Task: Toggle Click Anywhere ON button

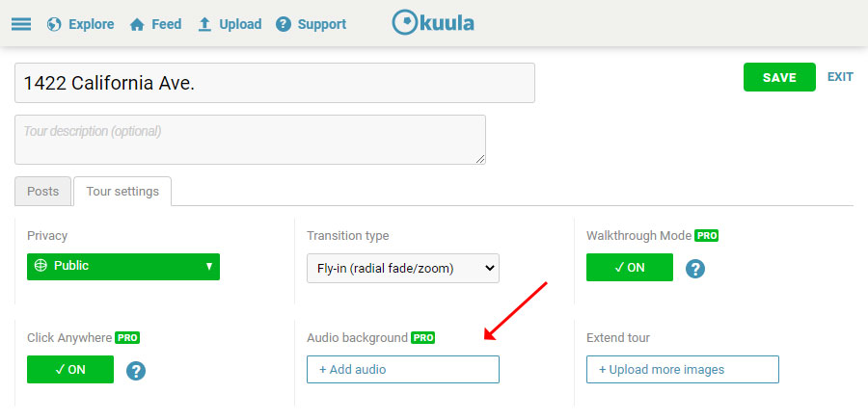Action: (x=70, y=369)
